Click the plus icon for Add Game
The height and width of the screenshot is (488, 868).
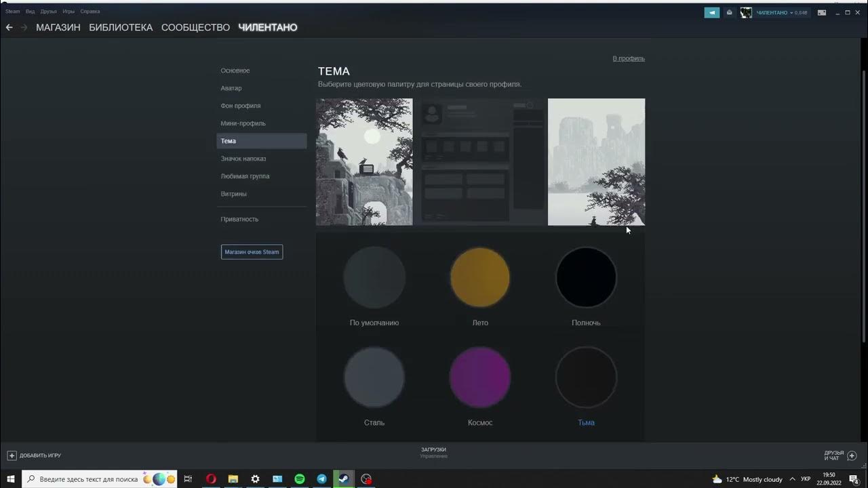[12, 455]
